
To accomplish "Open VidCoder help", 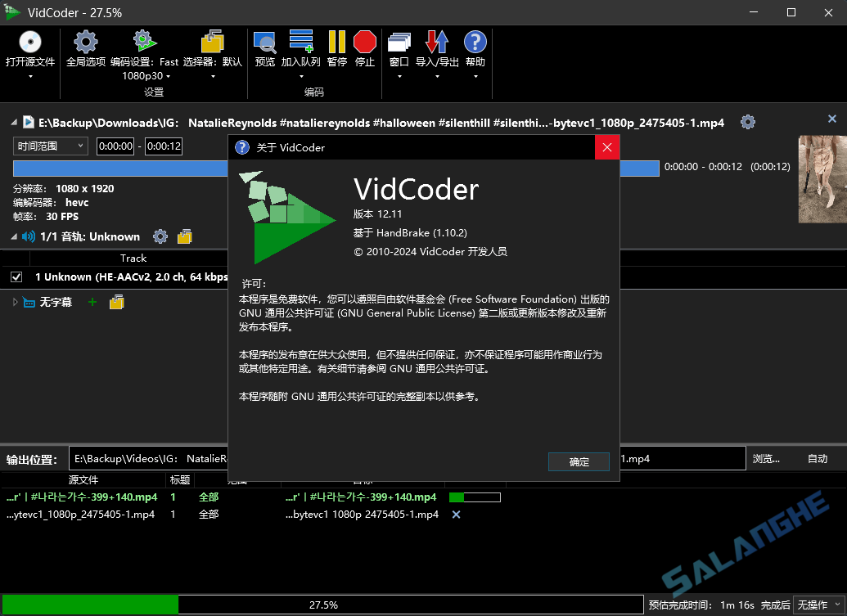I will 475,49.
